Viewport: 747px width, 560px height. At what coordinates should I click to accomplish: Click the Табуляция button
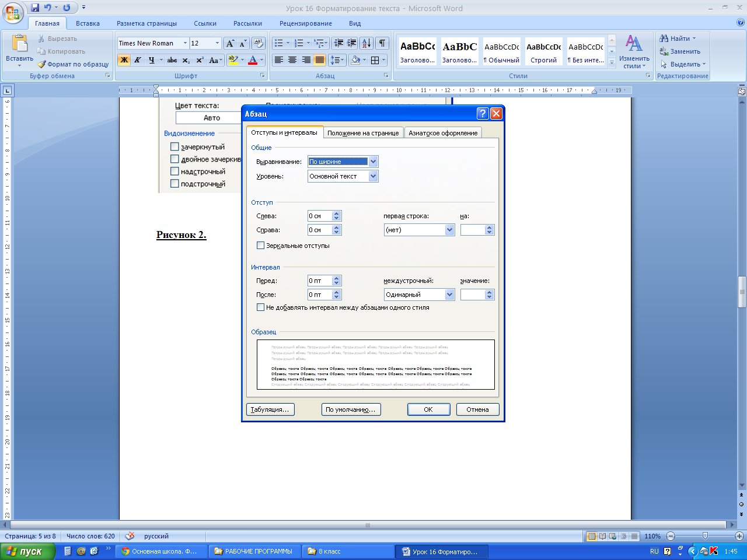tap(270, 409)
